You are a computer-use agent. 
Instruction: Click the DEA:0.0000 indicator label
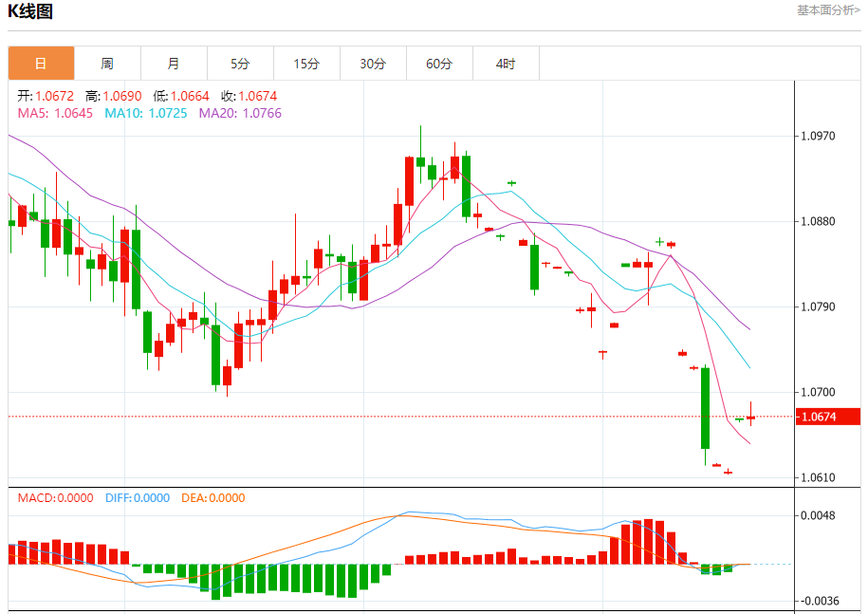pyautogui.click(x=213, y=497)
